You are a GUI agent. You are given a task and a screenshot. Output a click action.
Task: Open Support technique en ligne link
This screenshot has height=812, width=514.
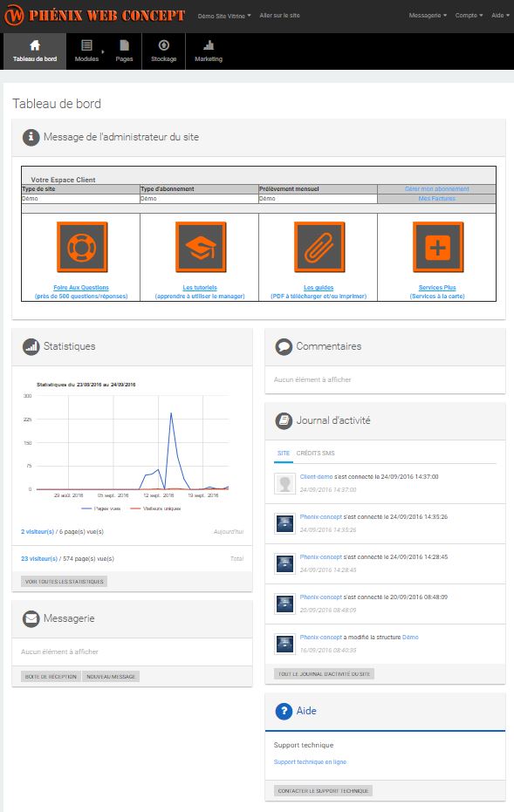coord(310,761)
